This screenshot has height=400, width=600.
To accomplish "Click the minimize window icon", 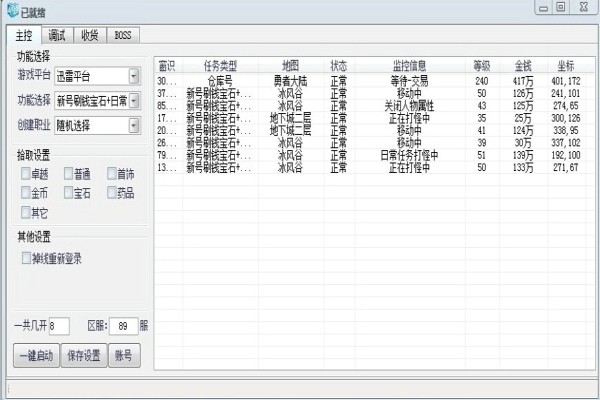I will [x=543, y=8].
